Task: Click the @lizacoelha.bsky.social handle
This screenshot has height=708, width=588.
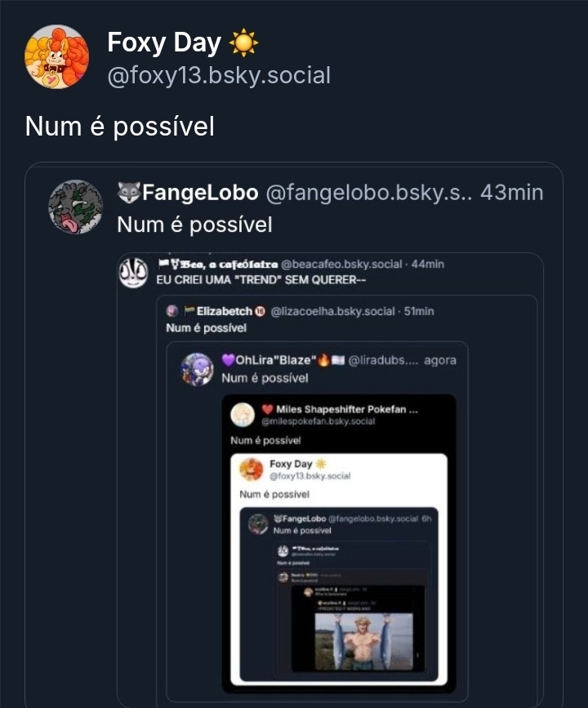Action: [332, 312]
